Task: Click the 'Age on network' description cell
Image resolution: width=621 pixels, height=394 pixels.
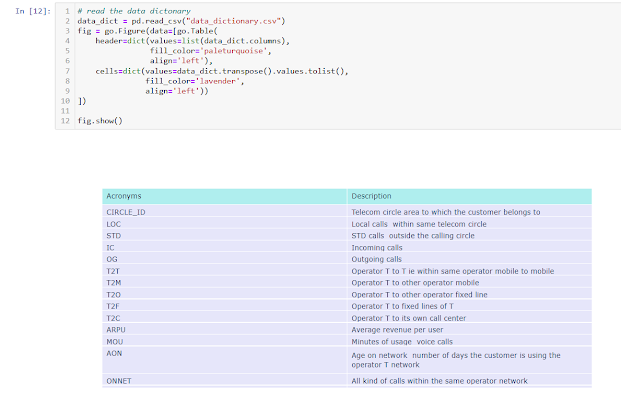Action: pyautogui.click(x=469, y=360)
